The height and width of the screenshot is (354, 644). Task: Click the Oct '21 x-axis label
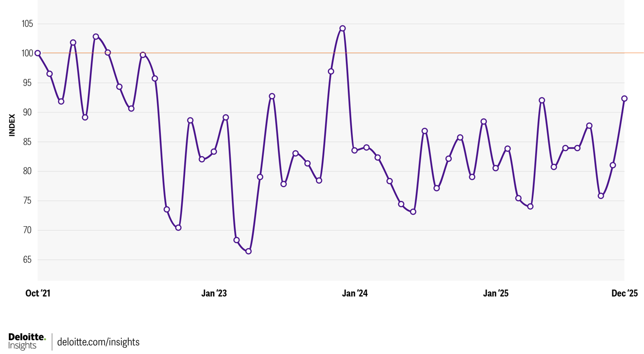point(38,293)
